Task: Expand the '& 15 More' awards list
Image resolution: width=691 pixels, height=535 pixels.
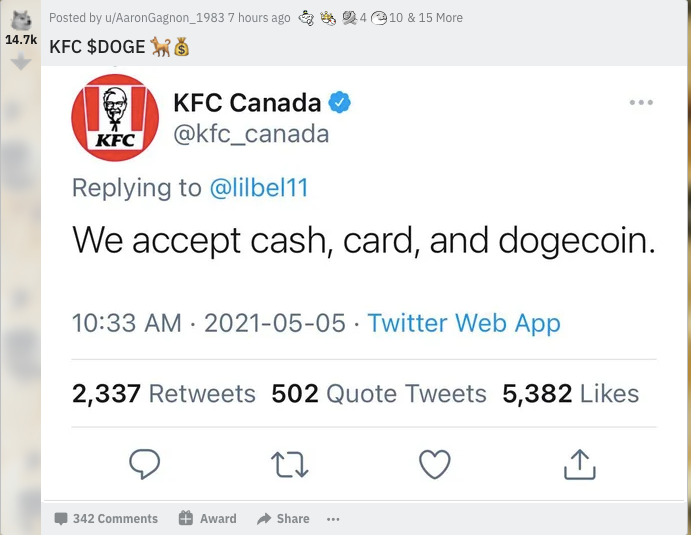Action: 435,18
